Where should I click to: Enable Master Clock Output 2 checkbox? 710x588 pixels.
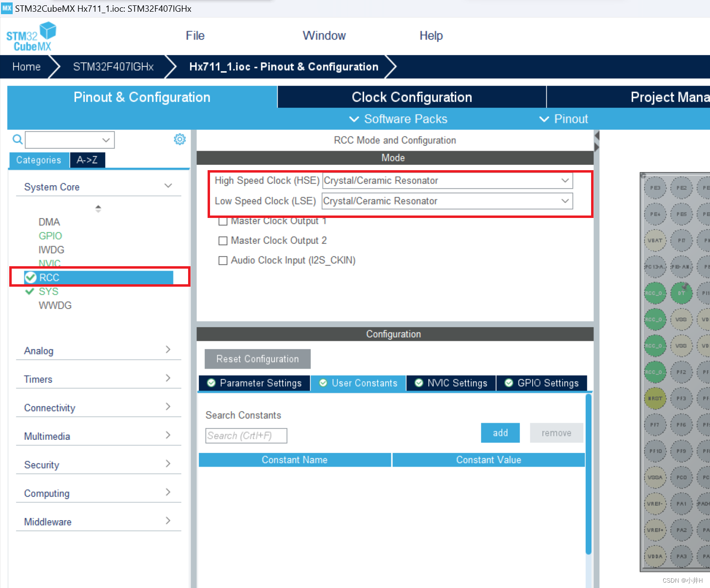pos(223,241)
